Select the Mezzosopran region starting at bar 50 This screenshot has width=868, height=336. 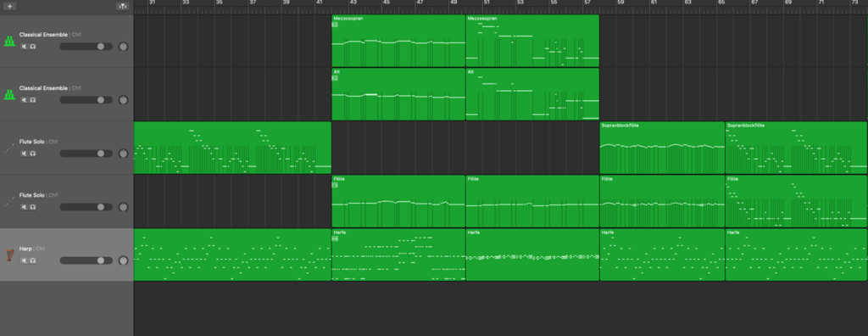pyautogui.click(x=532, y=41)
